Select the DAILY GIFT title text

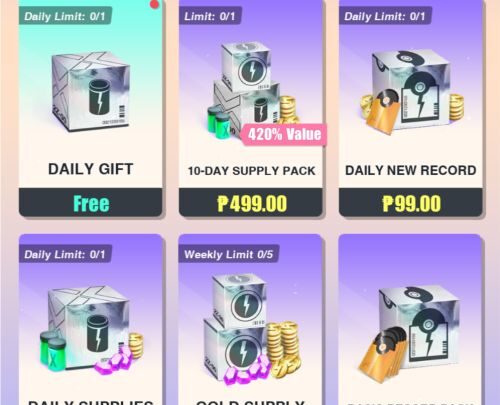tap(91, 169)
